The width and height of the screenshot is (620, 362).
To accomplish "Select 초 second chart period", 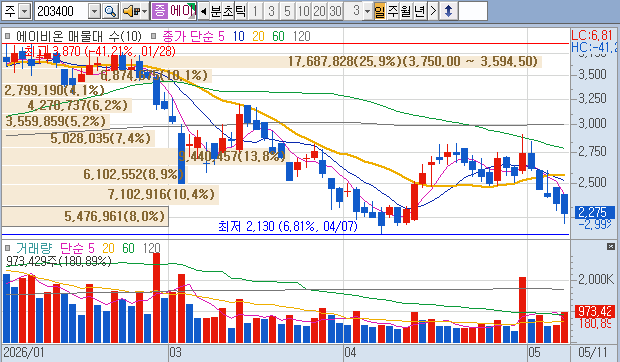I will 228,11.
